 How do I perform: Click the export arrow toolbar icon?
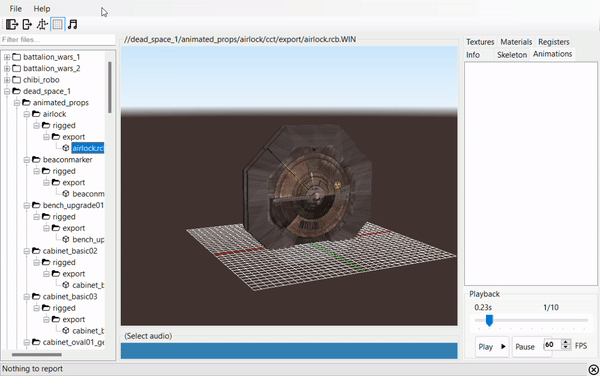pyautogui.click(x=27, y=24)
